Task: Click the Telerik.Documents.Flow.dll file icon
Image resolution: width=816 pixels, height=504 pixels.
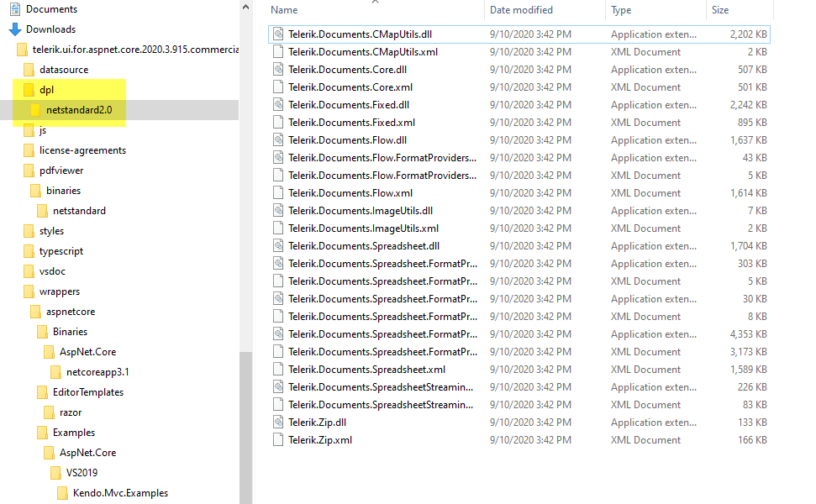Action: [278, 140]
